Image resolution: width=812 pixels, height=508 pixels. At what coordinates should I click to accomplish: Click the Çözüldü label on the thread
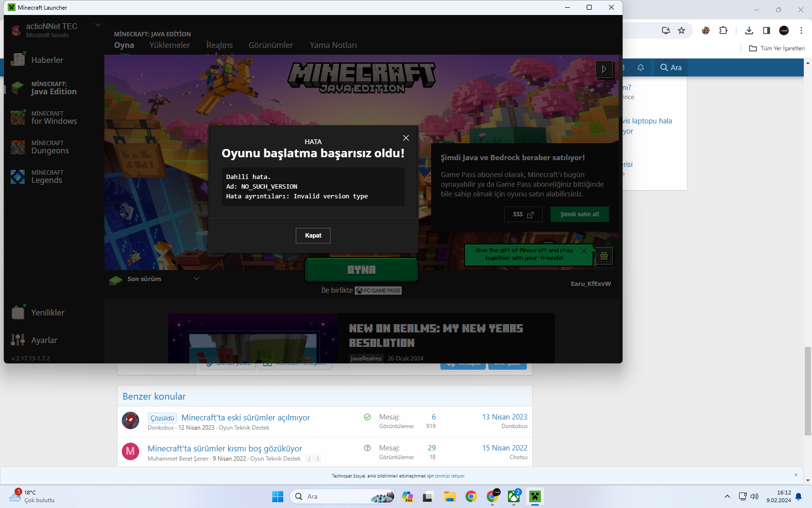point(162,418)
